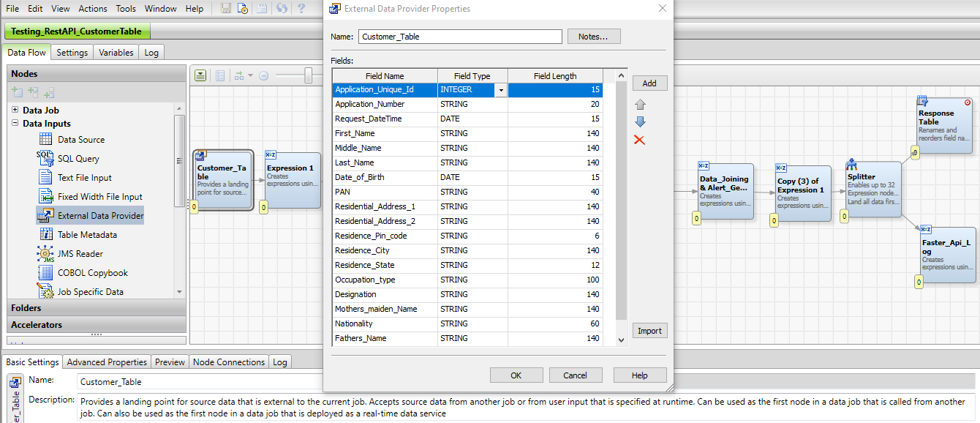Delete the selected field using the red X icon

coord(639,140)
